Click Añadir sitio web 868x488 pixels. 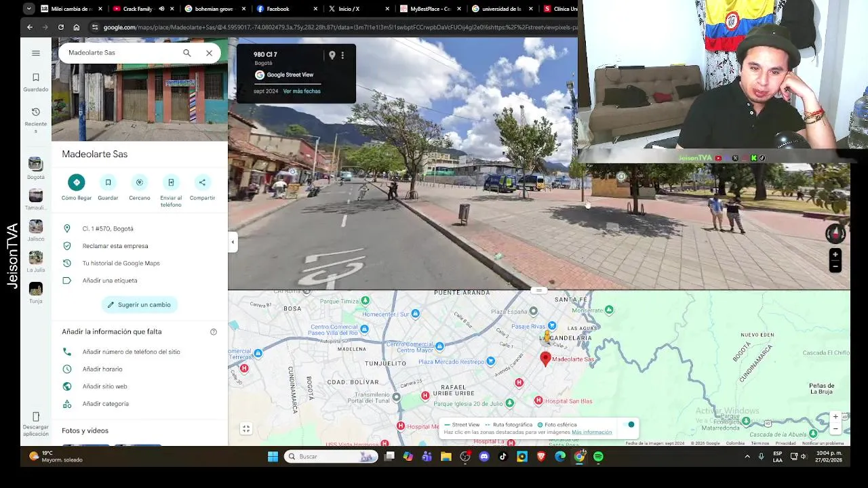click(x=140, y=386)
